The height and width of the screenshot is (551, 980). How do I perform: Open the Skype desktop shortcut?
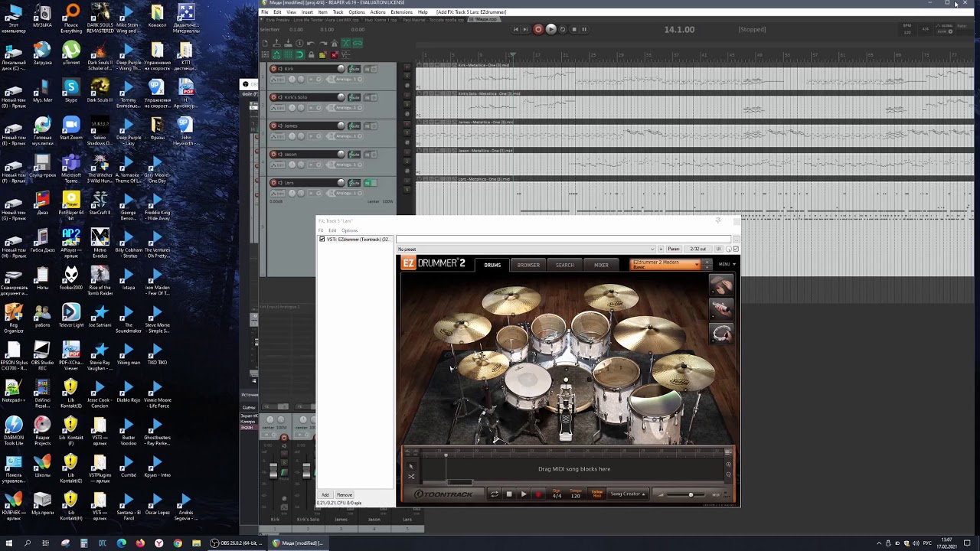[x=71, y=89]
